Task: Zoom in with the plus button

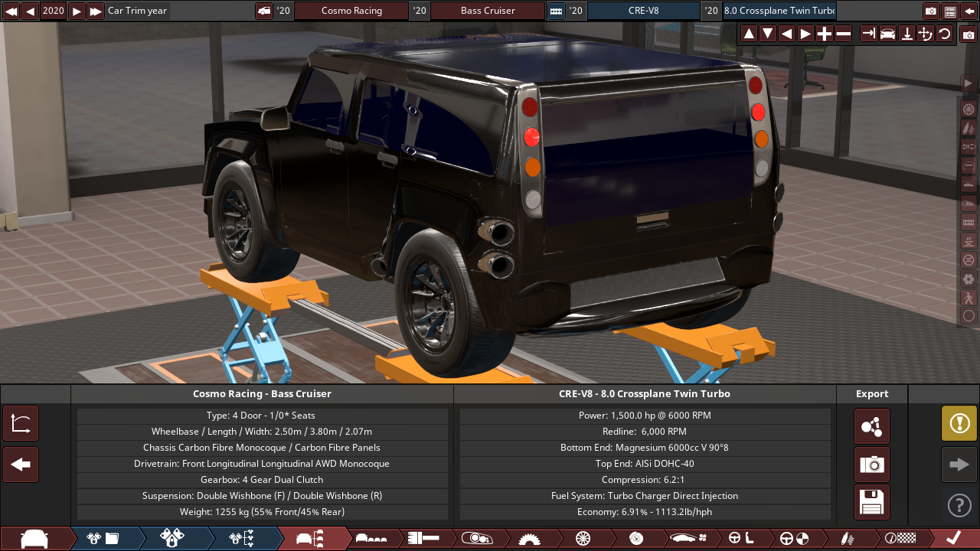Action: pyautogui.click(x=825, y=34)
